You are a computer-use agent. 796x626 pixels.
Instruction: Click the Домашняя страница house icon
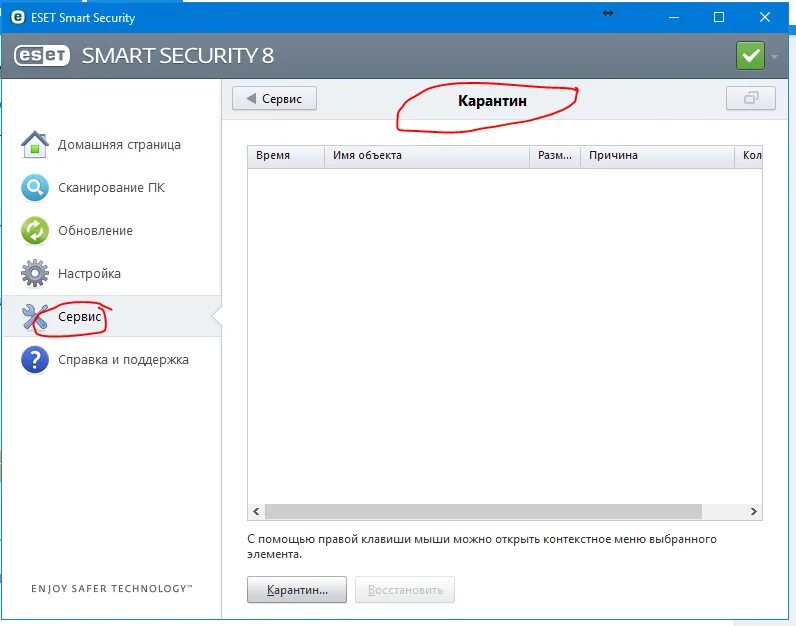tap(35, 145)
